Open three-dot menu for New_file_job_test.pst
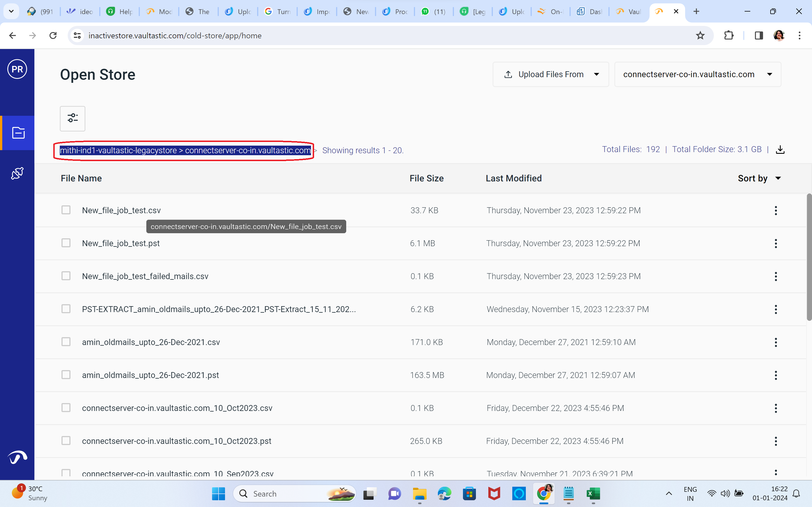The width and height of the screenshot is (812, 507). (775, 243)
